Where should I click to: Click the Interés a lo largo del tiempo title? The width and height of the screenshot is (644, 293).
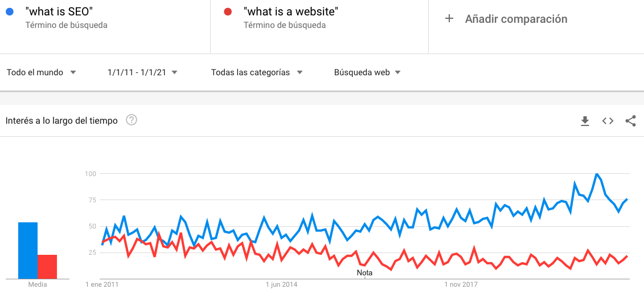pyautogui.click(x=61, y=120)
